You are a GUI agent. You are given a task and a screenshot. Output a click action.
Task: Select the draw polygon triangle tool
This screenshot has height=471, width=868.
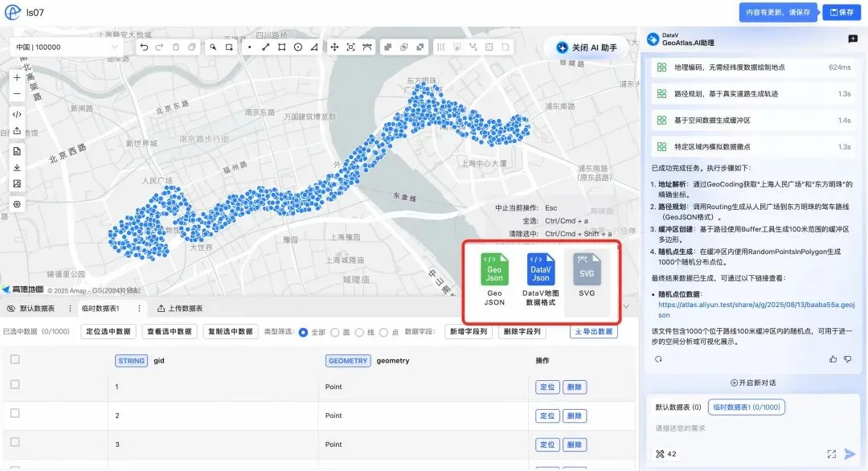(314, 47)
